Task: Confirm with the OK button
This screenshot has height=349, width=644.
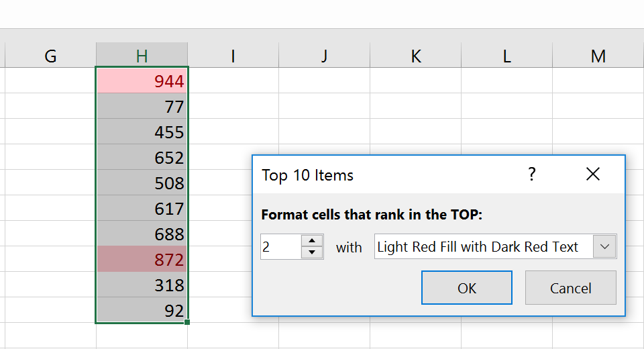Action: tap(466, 288)
